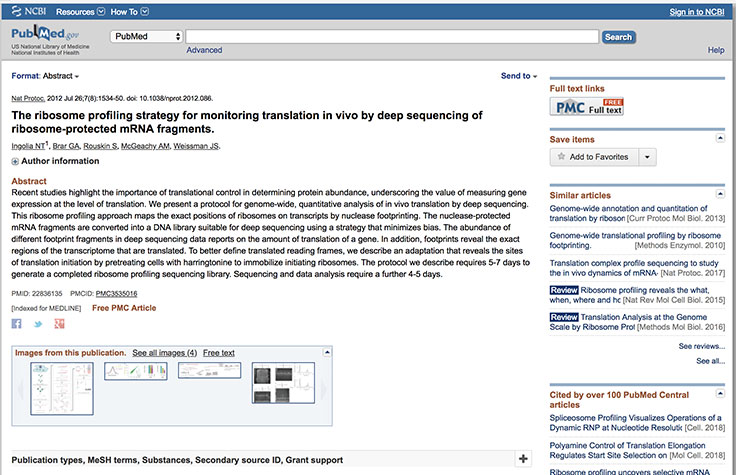Expand the arrow beside Add to Favorites

(x=648, y=157)
